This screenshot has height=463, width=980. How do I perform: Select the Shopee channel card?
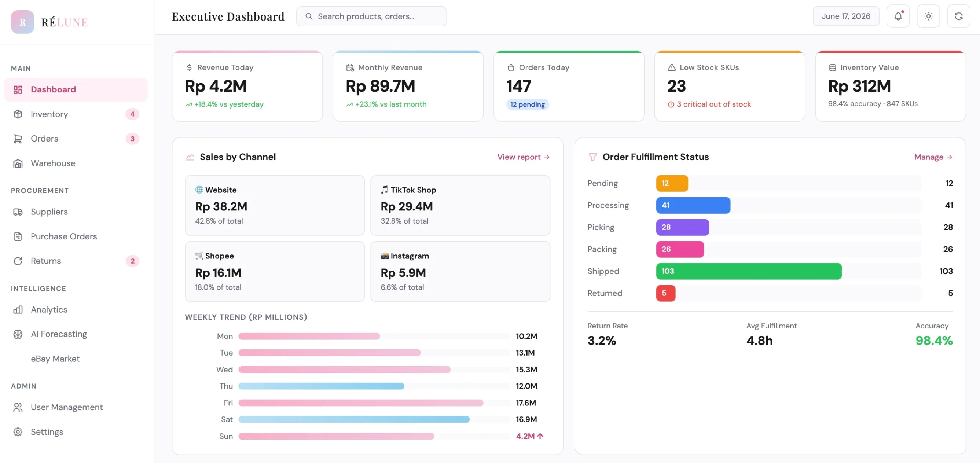(275, 272)
